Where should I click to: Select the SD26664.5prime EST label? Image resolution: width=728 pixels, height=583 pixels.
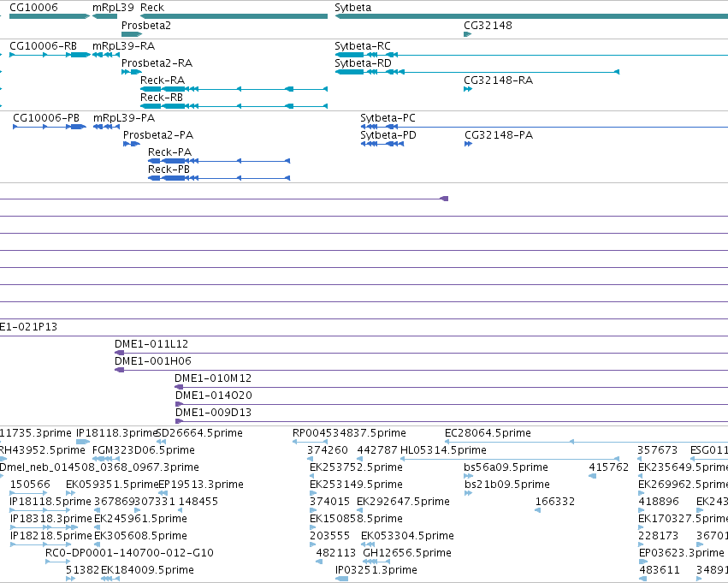click(200, 433)
